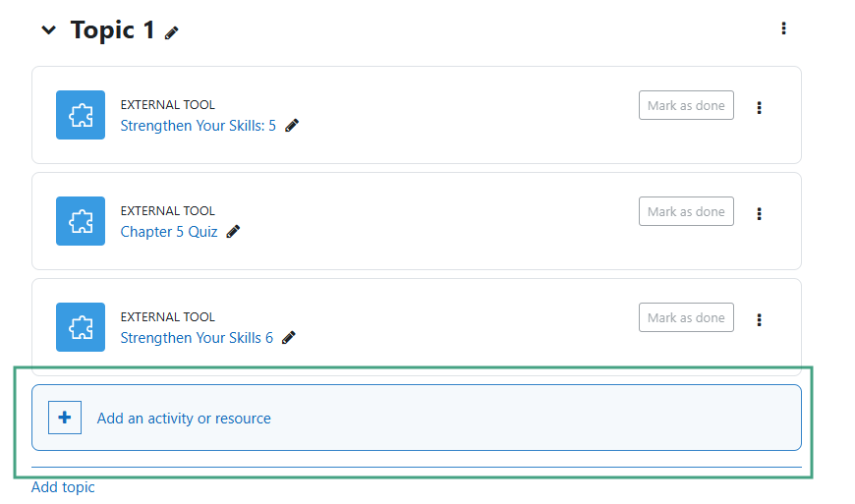The image size is (855, 504).
Task: Mark Strengthen Your Skills: 5 as done
Action: click(x=686, y=105)
